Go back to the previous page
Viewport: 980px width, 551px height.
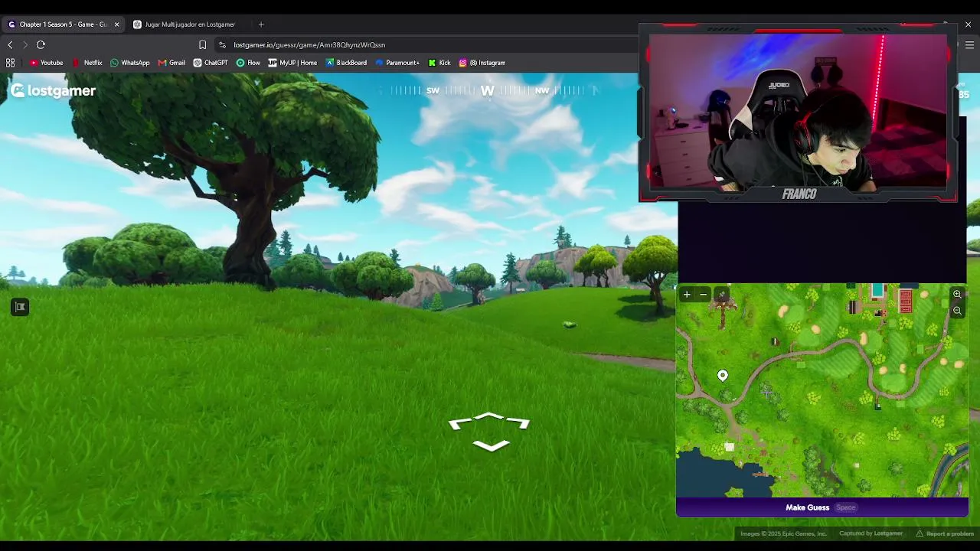tap(11, 45)
